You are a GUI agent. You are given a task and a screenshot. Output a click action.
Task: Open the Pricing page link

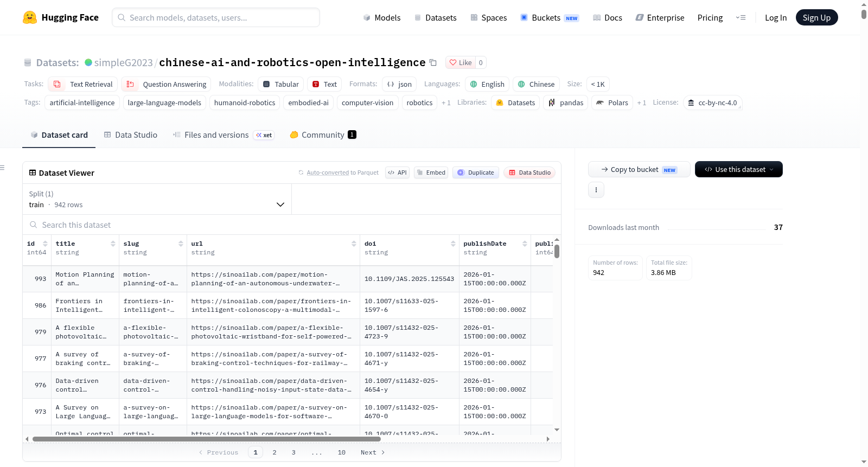coord(710,17)
